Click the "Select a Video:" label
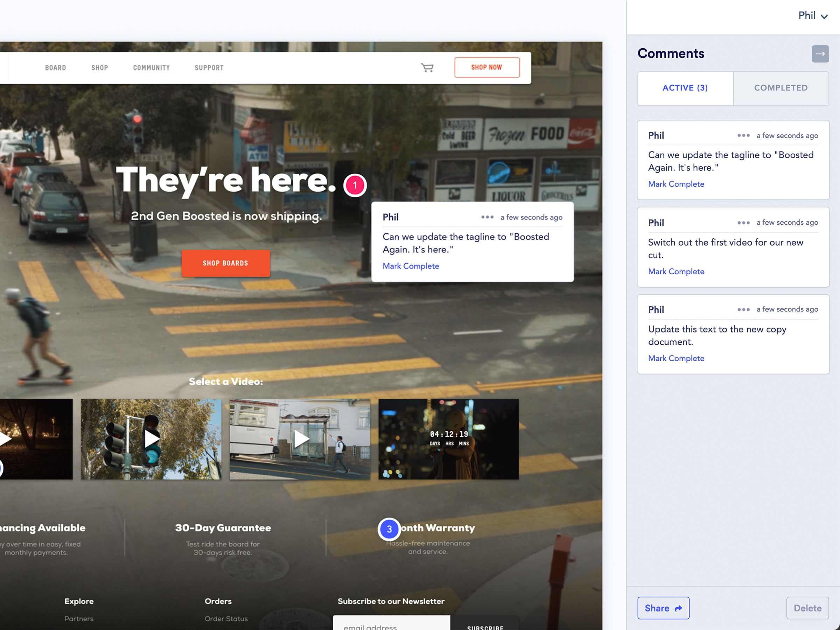Image resolution: width=840 pixels, height=630 pixels. 226,381
